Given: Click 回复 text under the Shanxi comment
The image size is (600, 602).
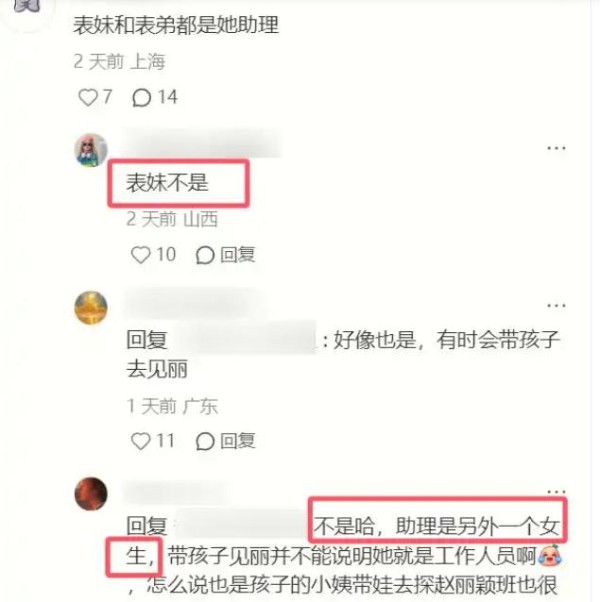Looking at the screenshot, I should click(238, 255).
